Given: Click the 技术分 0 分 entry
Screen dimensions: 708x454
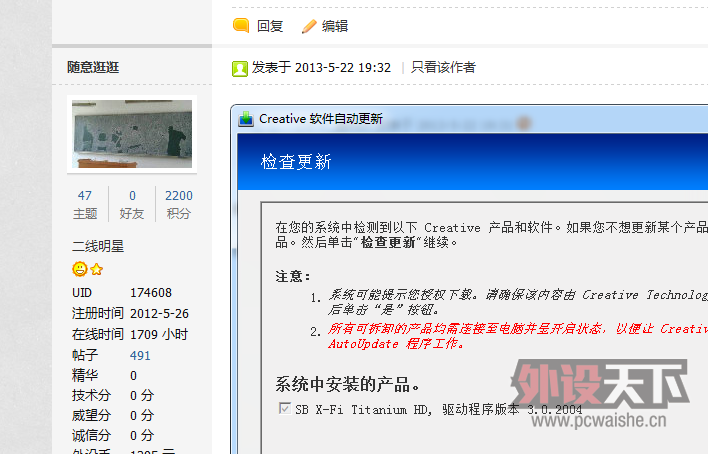Looking at the screenshot, I should (113, 395).
